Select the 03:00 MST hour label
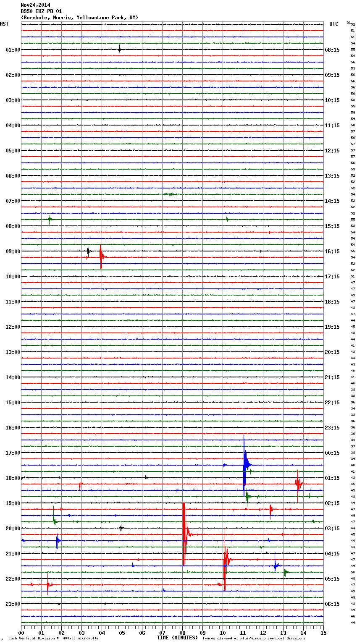 13,100
